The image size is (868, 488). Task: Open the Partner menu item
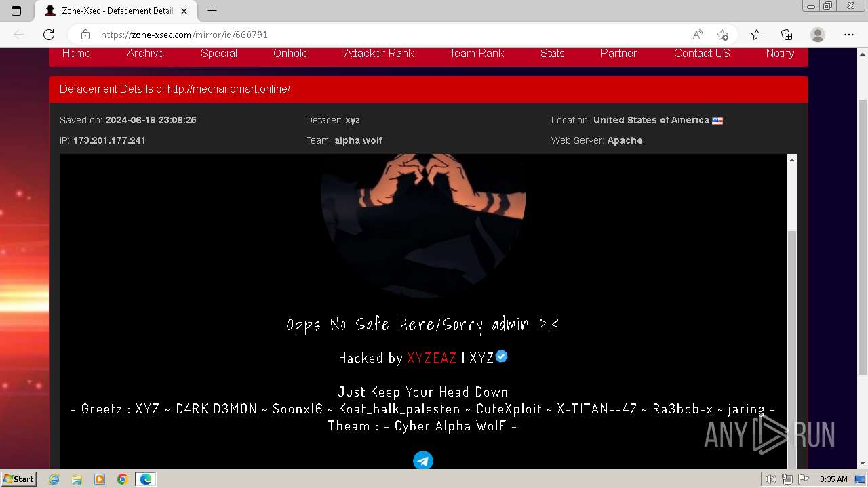click(x=619, y=53)
